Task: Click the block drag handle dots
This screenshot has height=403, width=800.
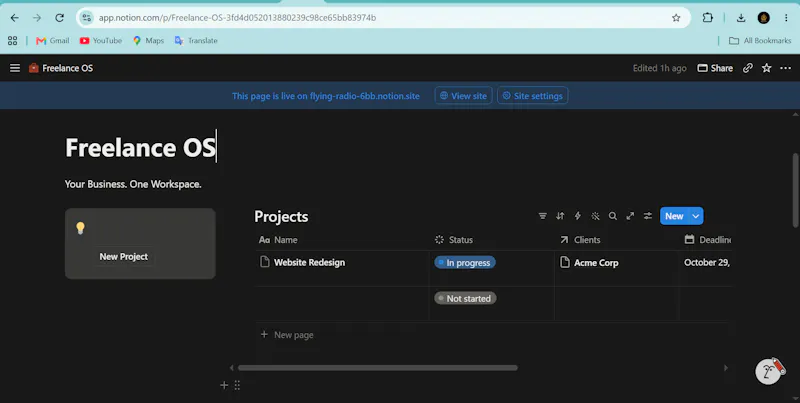Action: coord(237,385)
